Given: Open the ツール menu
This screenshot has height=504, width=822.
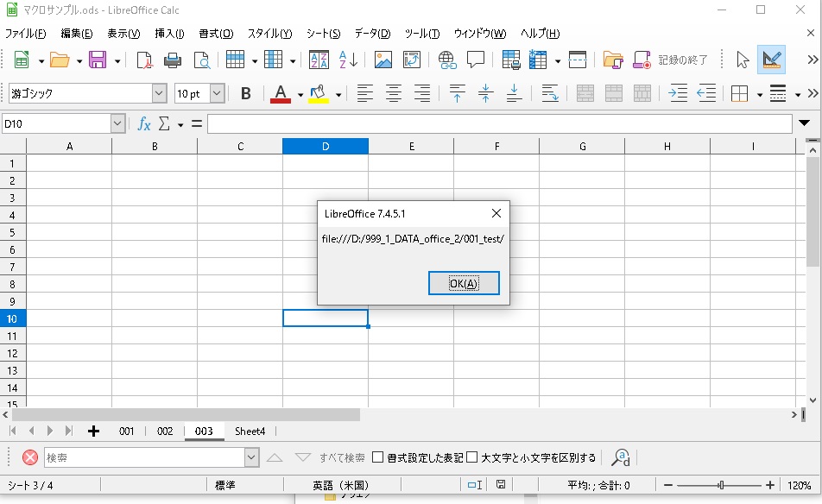Looking at the screenshot, I should point(422,34).
